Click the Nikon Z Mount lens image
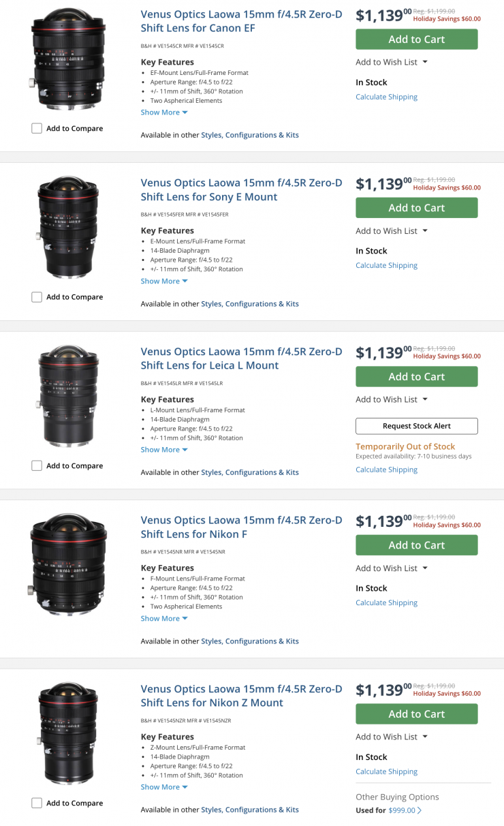Viewport: 504px width, 826px height. tap(68, 733)
